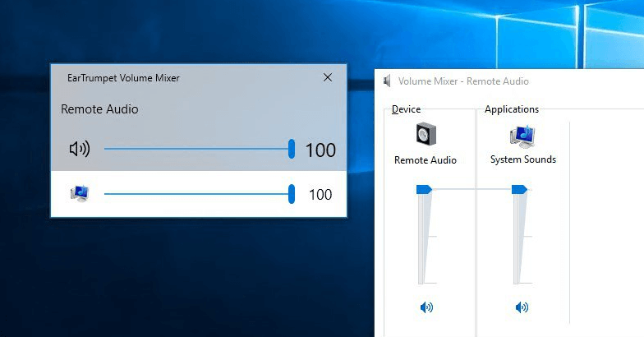Click System Sounds label in Volume Mixer
The image size is (644, 337).
pyautogui.click(x=523, y=159)
